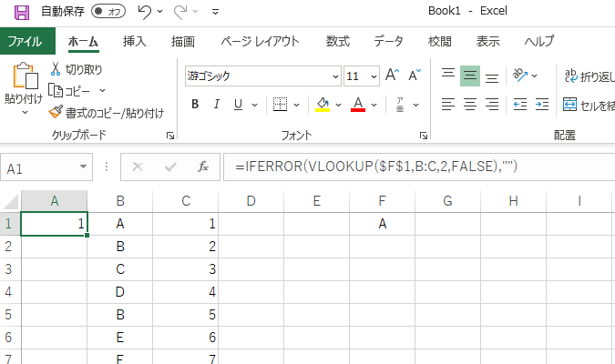Click the 折り返し wrap text button

pos(589,76)
